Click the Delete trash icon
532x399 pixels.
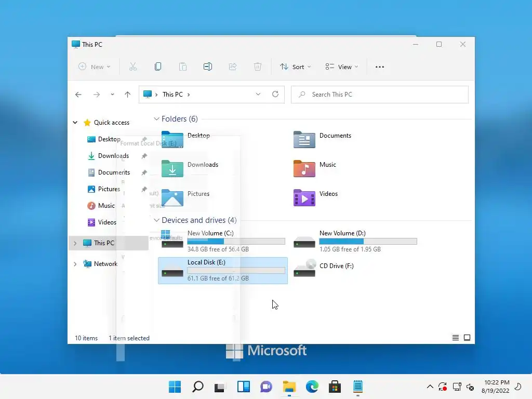click(x=258, y=66)
